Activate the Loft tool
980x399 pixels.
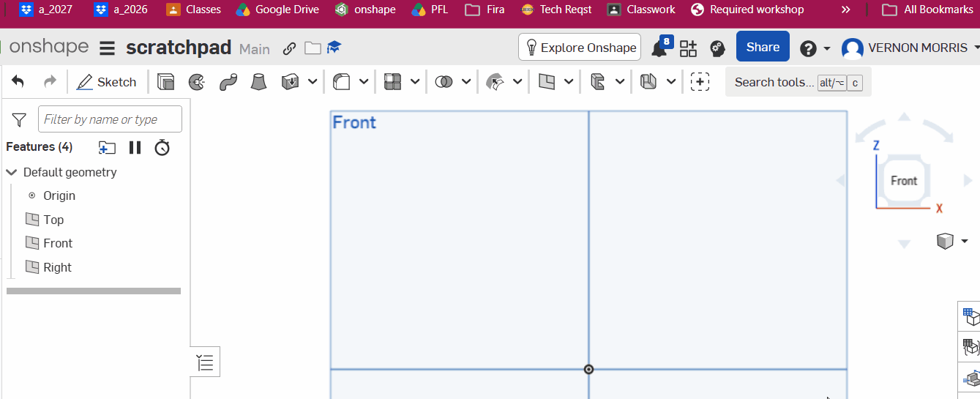[x=258, y=82]
